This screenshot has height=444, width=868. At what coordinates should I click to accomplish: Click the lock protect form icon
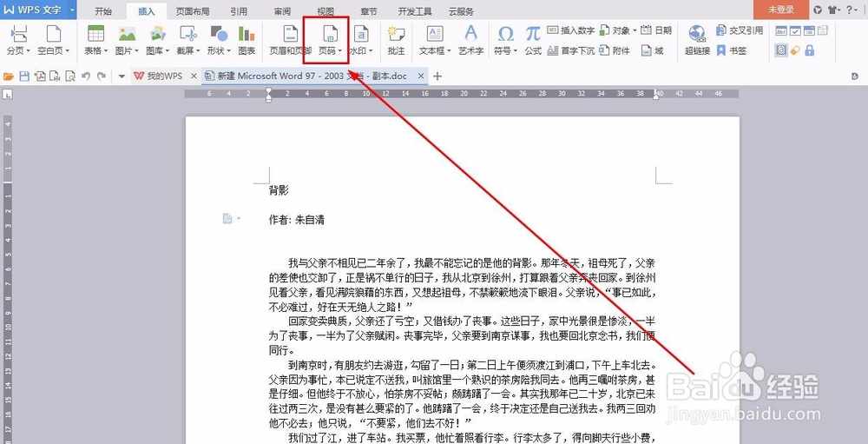(x=809, y=50)
